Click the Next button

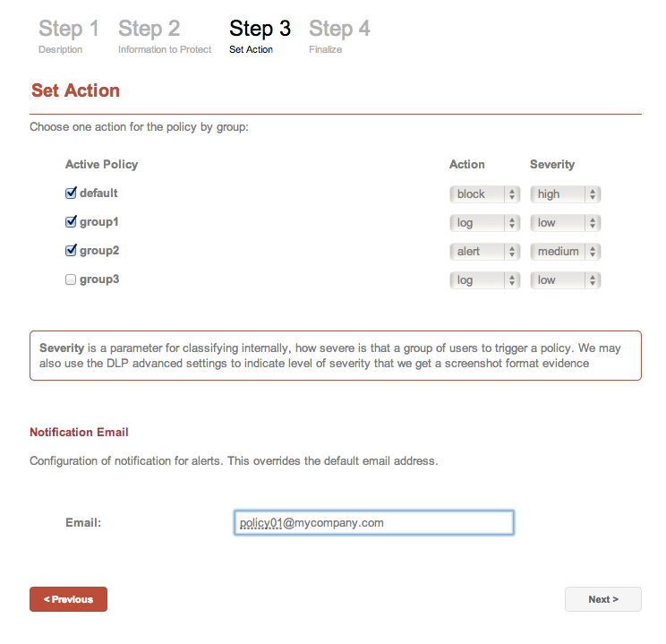pos(603,599)
